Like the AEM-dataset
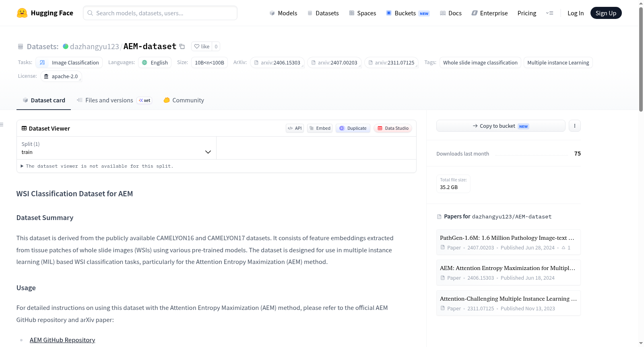 [x=202, y=46]
